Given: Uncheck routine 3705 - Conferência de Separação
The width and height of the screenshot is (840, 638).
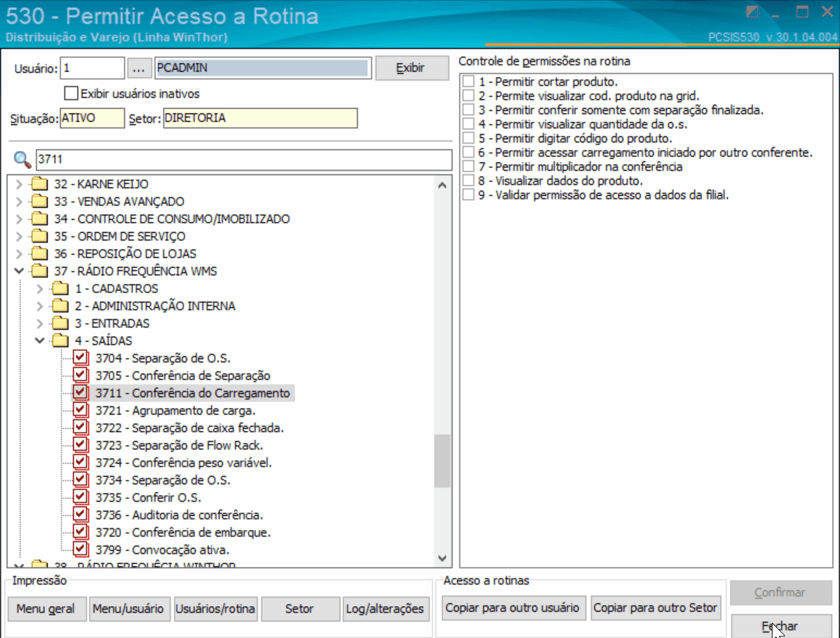Looking at the screenshot, I should pyautogui.click(x=81, y=375).
